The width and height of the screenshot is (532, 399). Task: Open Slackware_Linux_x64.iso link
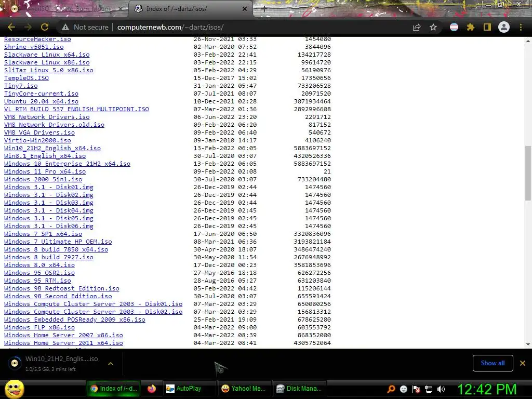pyautogui.click(x=47, y=55)
